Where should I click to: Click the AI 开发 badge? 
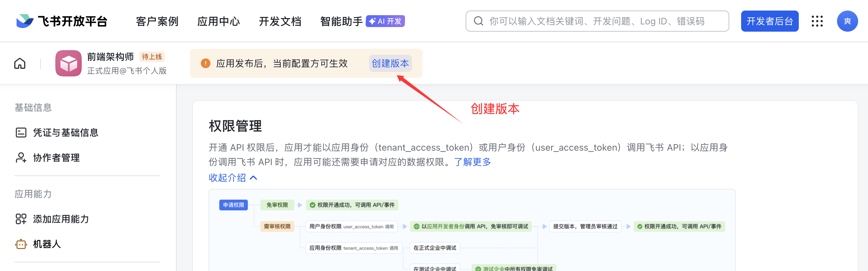click(385, 21)
